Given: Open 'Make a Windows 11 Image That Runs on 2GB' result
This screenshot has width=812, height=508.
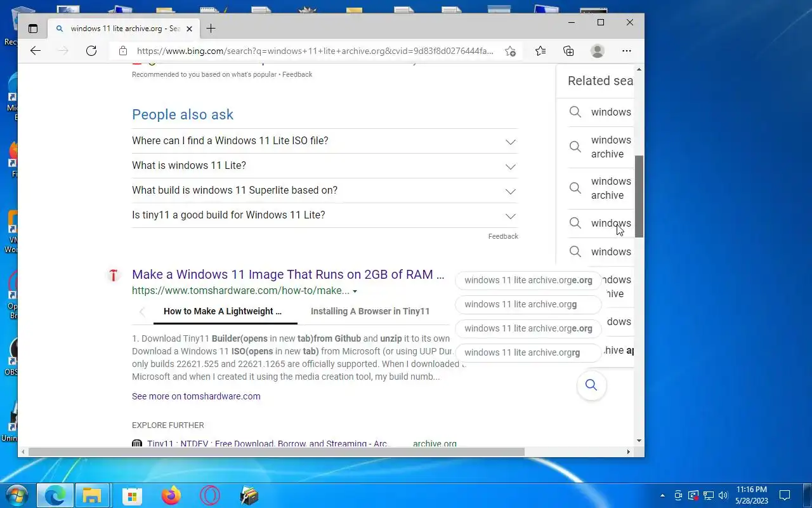Looking at the screenshot, I should click(288, 274).
